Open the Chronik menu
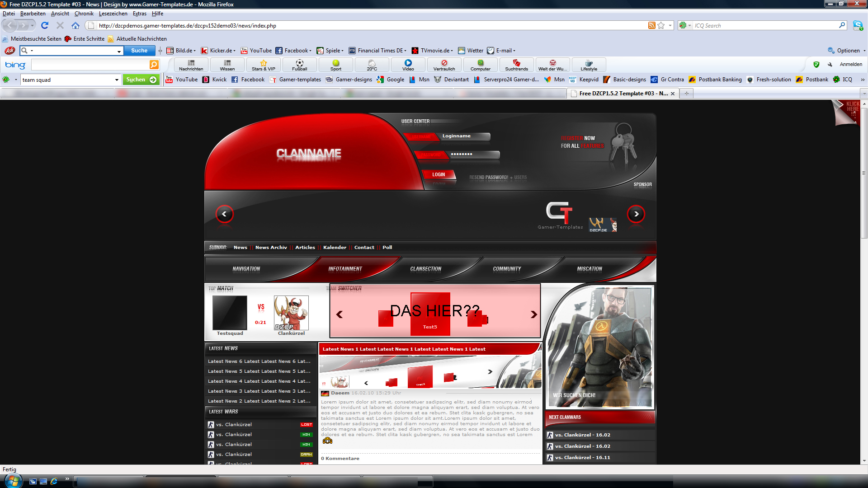The height and width of the screenshot is (488, 868). click(x=84, y=14)
